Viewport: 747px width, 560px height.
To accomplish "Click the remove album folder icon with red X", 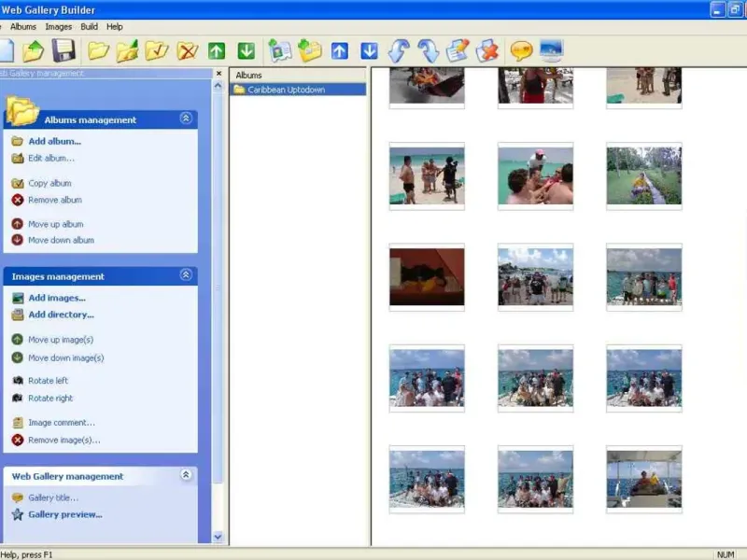I will coord(188,50).
